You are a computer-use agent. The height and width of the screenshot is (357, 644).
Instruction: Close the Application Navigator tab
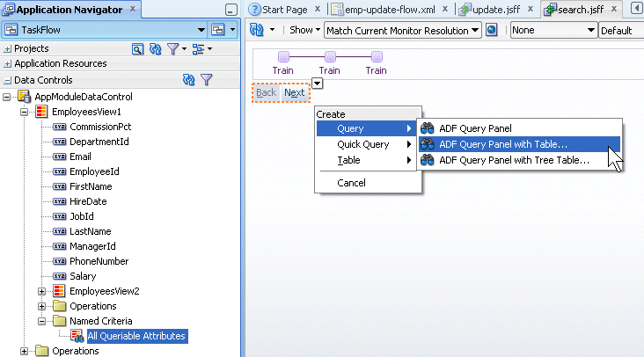pyautogui.click(x=133, y=9)
